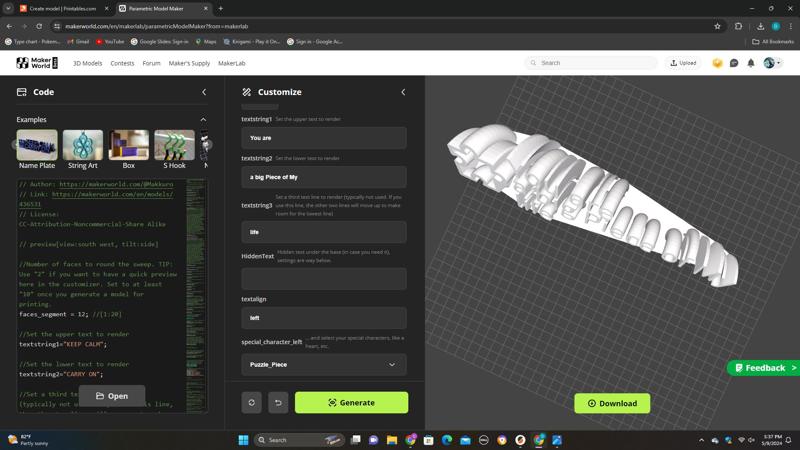Go back in the browser
Image resolution: width=800 pixels, height=450 pixels.
[x=10, y=26]
